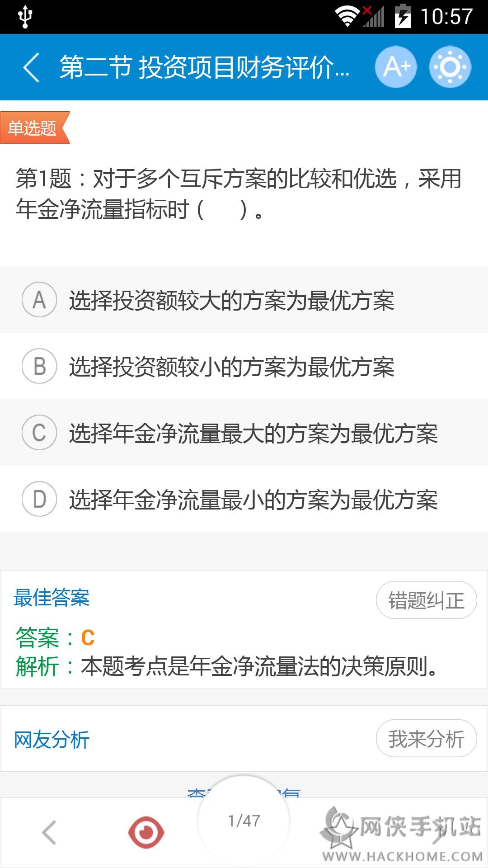Viewport: 488px width, 868px height.
Task: Tap the Wi-Fi status icon
Action: coord(347,17)
